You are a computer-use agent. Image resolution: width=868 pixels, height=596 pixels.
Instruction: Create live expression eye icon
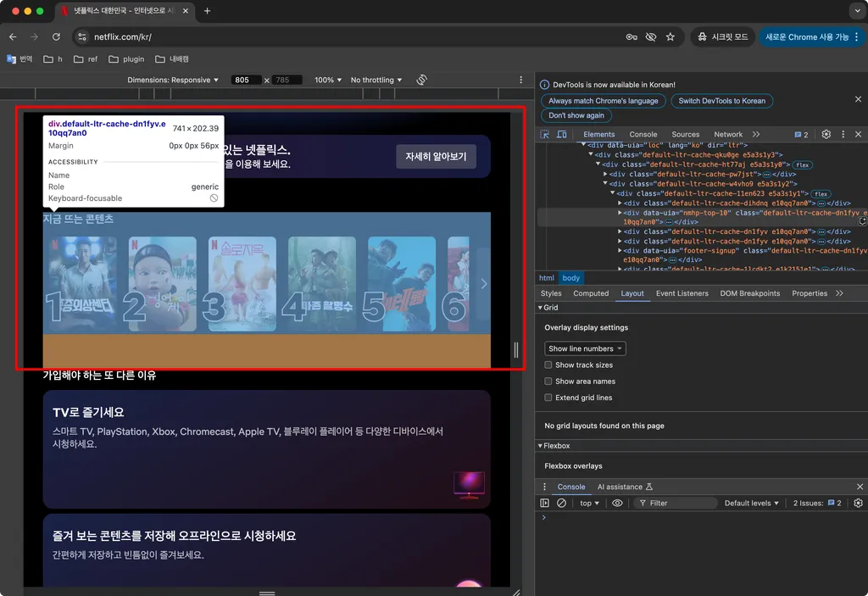[x=617, y=503]
